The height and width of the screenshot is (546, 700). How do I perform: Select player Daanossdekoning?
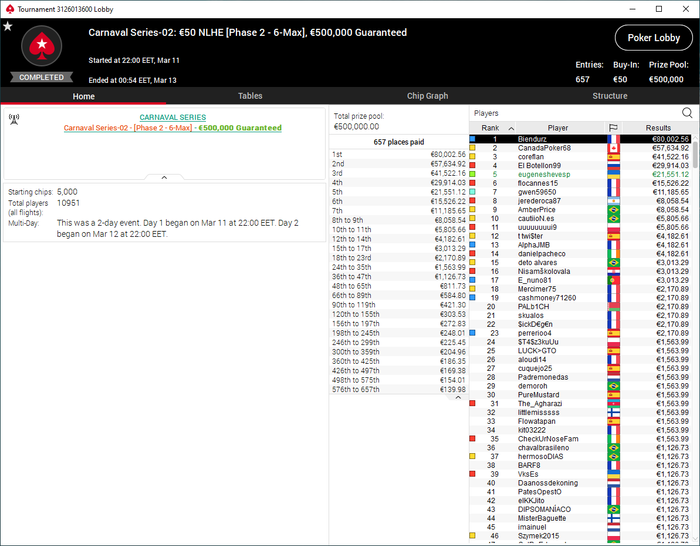(x=581, y=483)
